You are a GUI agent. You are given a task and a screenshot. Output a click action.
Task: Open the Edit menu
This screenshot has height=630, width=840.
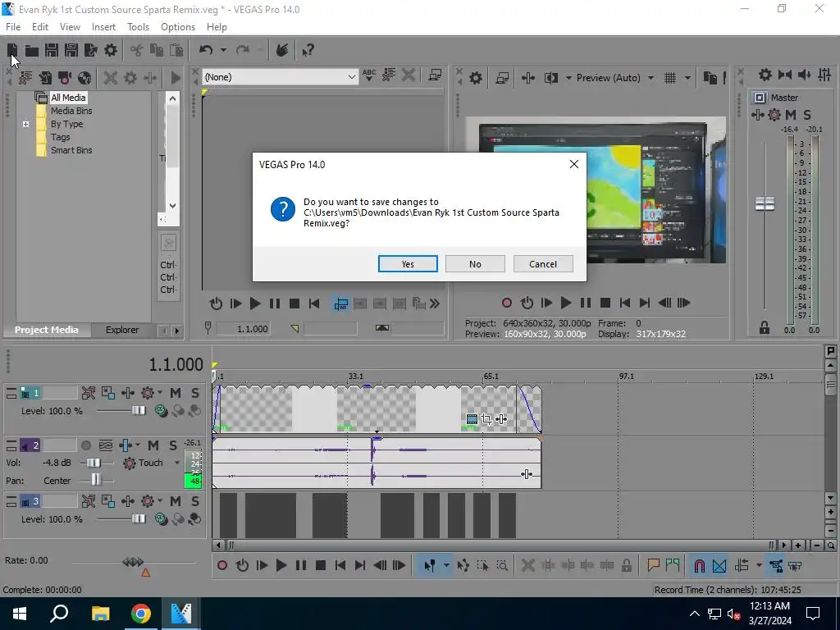click(x=40, y=27)
